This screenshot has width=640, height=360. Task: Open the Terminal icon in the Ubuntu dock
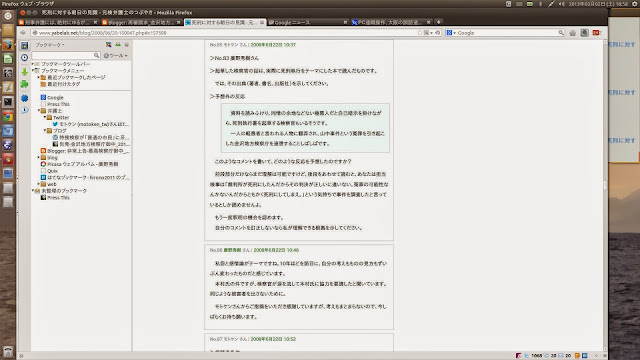coord(8,102)
